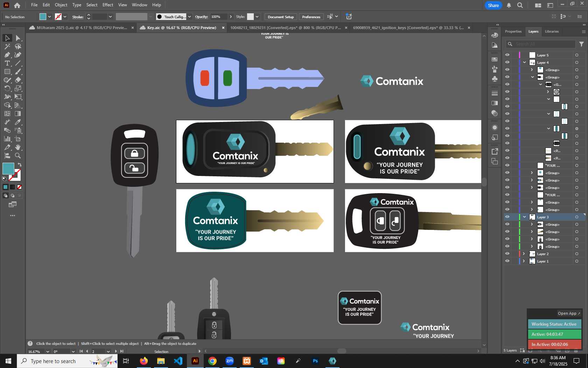The image size is (588, 368).
Task: Select the Rectangle tool
Action: click(7, 71)
